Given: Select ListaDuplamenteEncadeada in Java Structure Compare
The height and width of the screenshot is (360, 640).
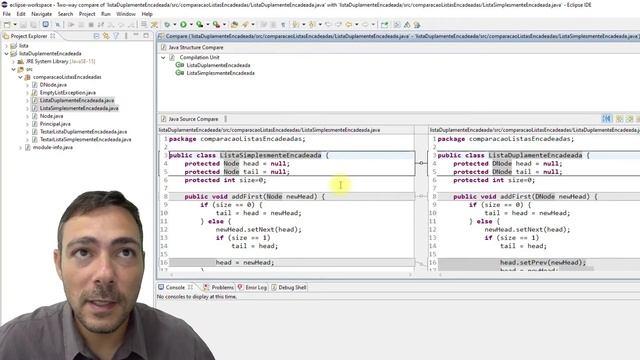Looking at the screenshot, I should (218, 65).
